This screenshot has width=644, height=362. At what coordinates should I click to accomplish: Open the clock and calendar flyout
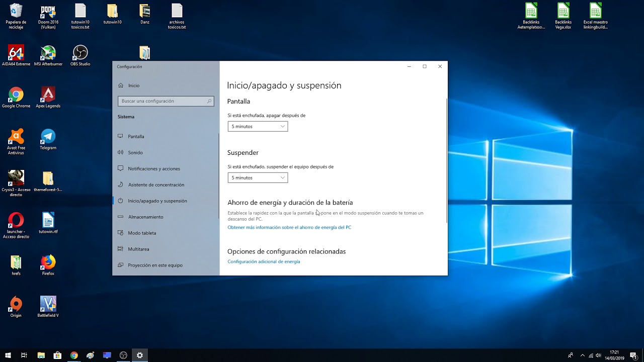tap(614, 355)
